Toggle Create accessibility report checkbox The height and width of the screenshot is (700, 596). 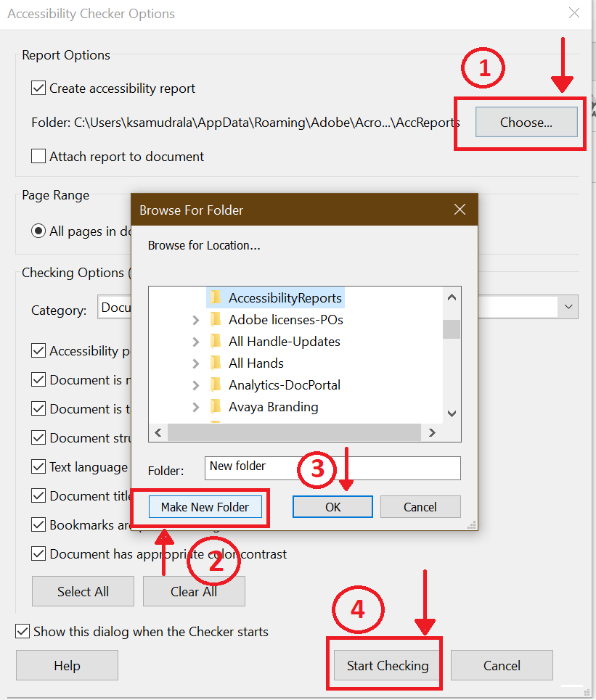tap(38, 88)
